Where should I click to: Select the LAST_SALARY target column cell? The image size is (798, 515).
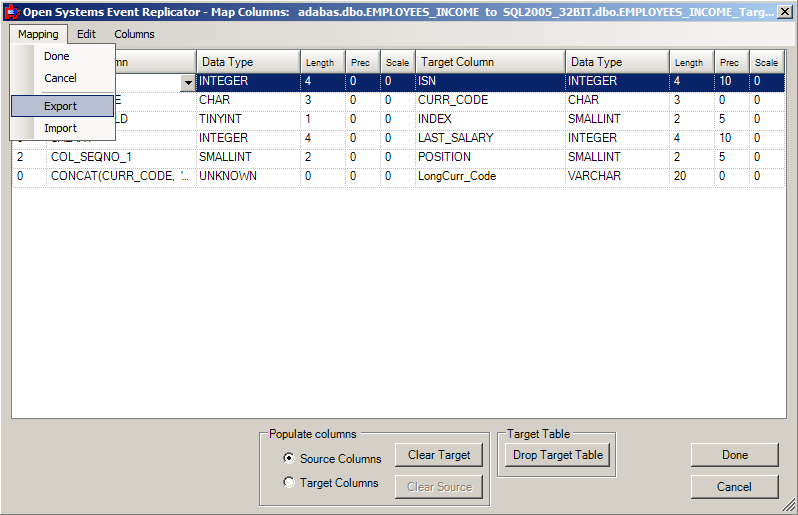490,138
